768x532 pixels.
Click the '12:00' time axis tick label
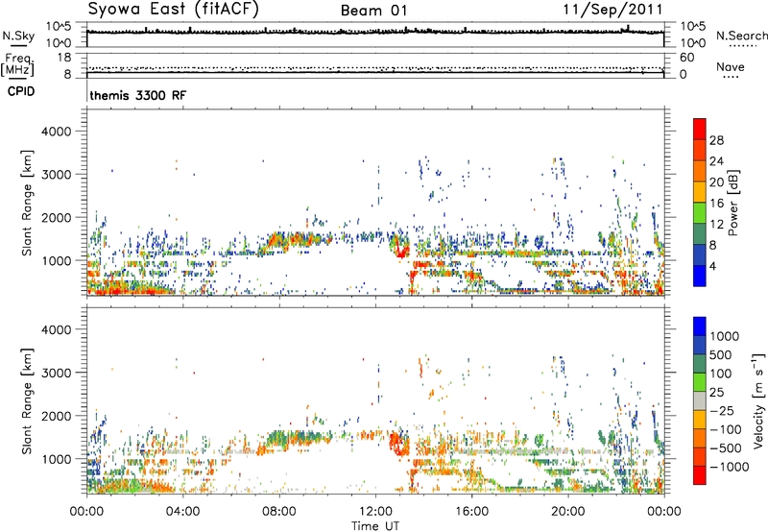click(x=375, y=512)
